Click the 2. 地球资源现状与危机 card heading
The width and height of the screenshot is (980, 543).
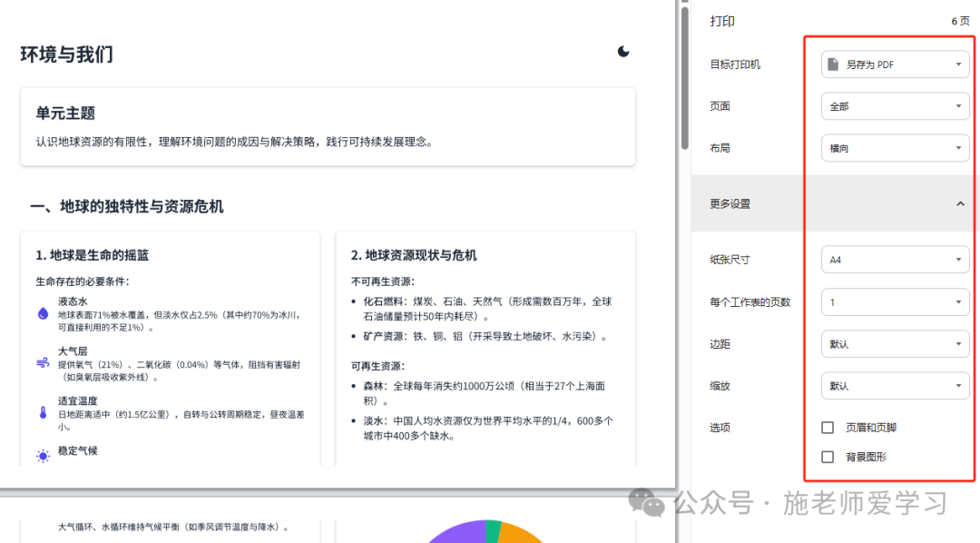pos(414,255)
